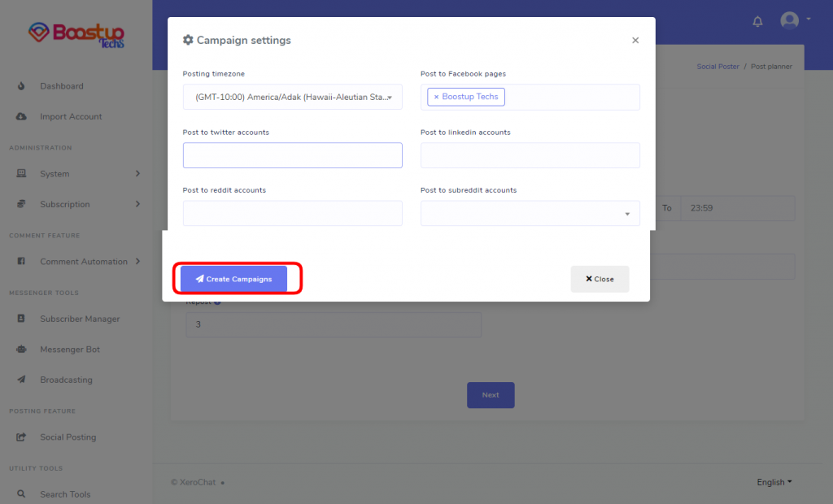Screen dimensions: 833x504
Task: Expand the Subscription sidebar menu
Action: (76, 204)
